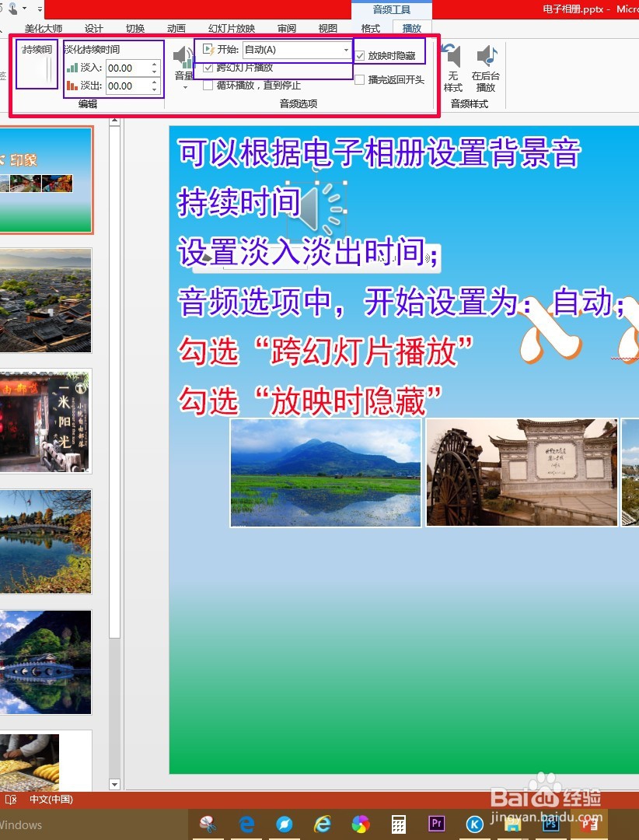Open the colorful pinwheel taskbar app
The height and width of the screenshot is (840, 639).
coord(360,824)
